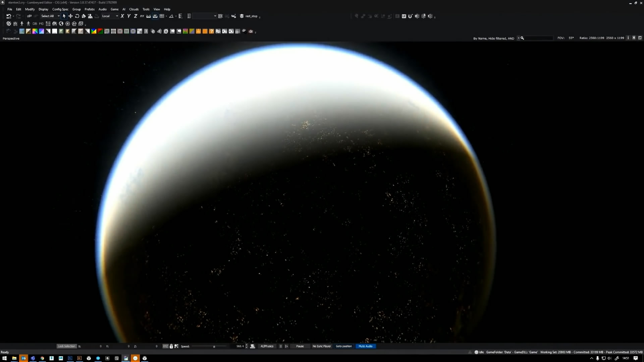Open File Explorer from the taskbar
Screen dimensions: 644x362
click(14, 358)
